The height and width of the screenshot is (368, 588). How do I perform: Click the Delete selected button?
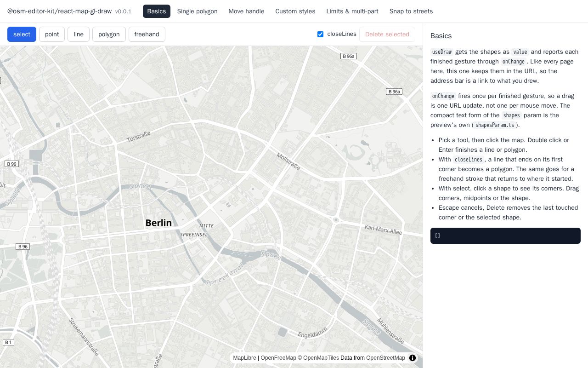[387, 34]
